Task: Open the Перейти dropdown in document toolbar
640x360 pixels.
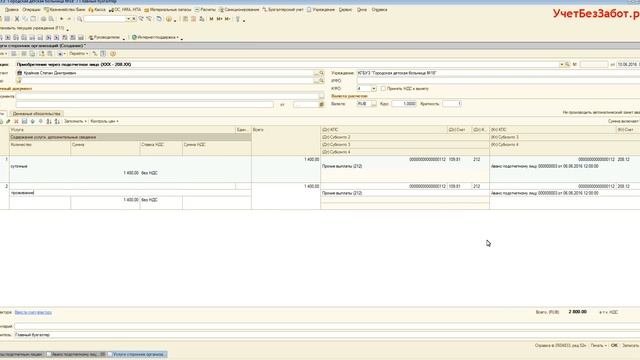Action: (78, 53)
